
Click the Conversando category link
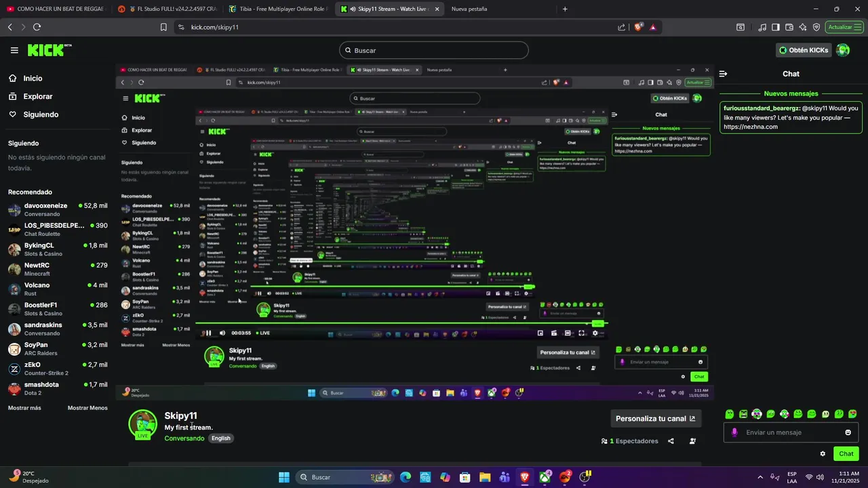coord(184,439)
